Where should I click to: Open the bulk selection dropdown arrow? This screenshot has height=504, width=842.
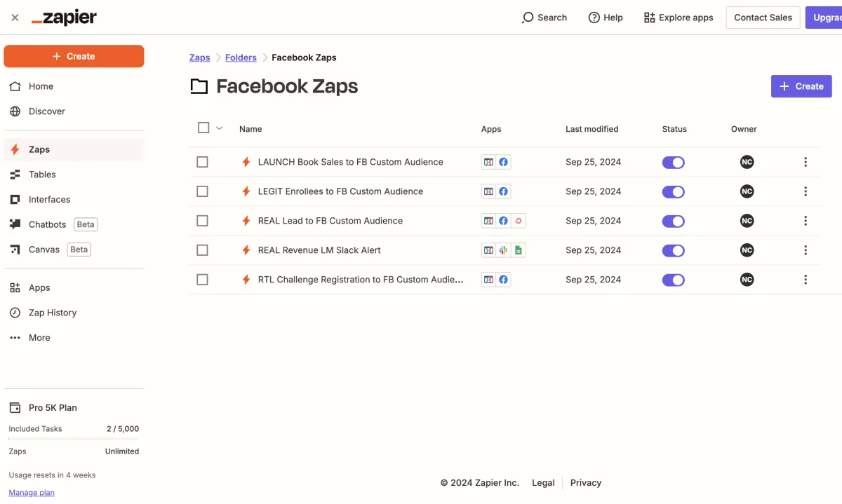[x=219, y=128]
